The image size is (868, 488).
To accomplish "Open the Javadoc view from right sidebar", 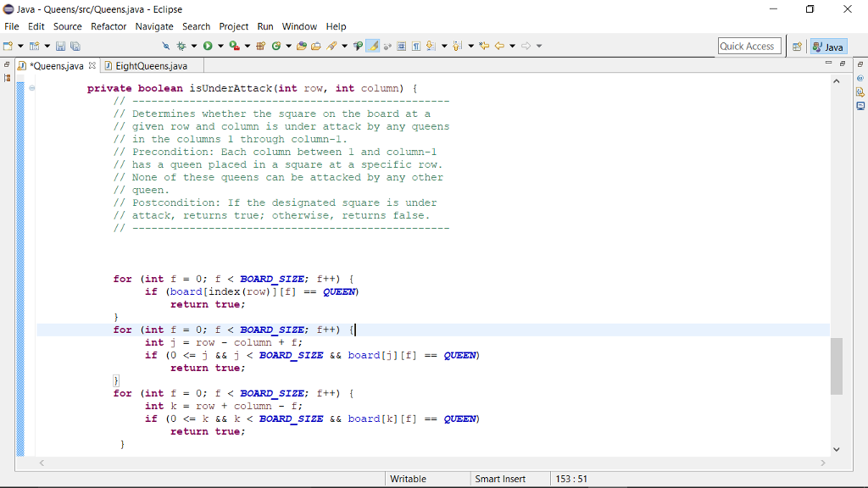I will (860, 78).
